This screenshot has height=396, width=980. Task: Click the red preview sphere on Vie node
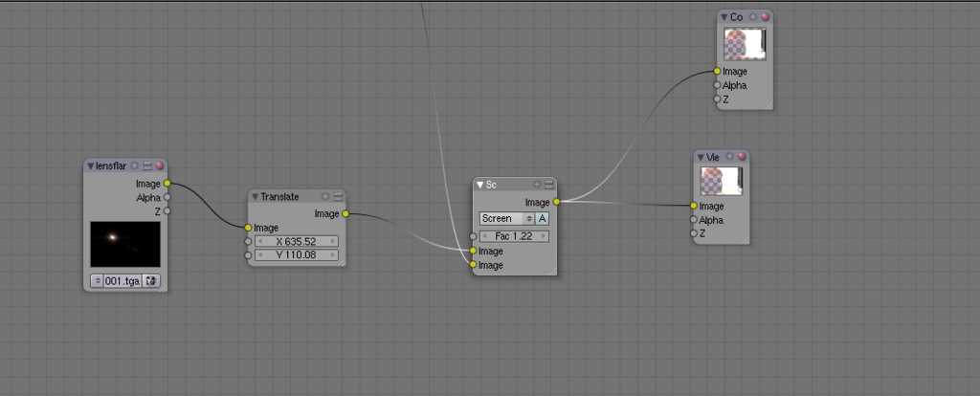[x=742, y=156]
